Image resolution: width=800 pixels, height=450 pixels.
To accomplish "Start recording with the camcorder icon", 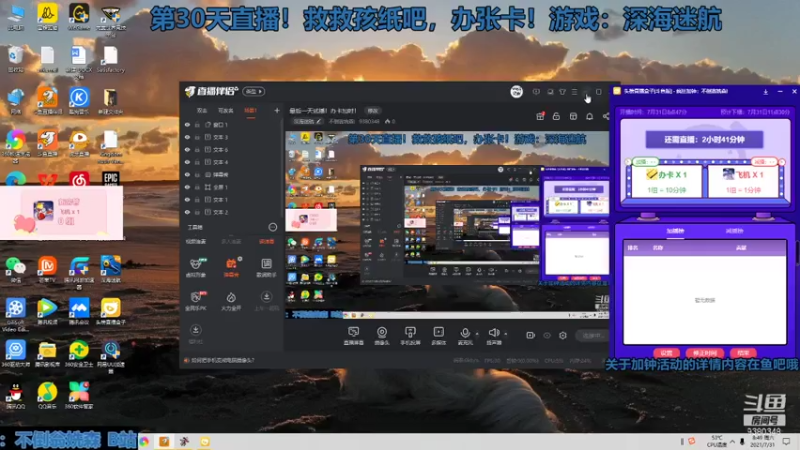I will point(531,335).
